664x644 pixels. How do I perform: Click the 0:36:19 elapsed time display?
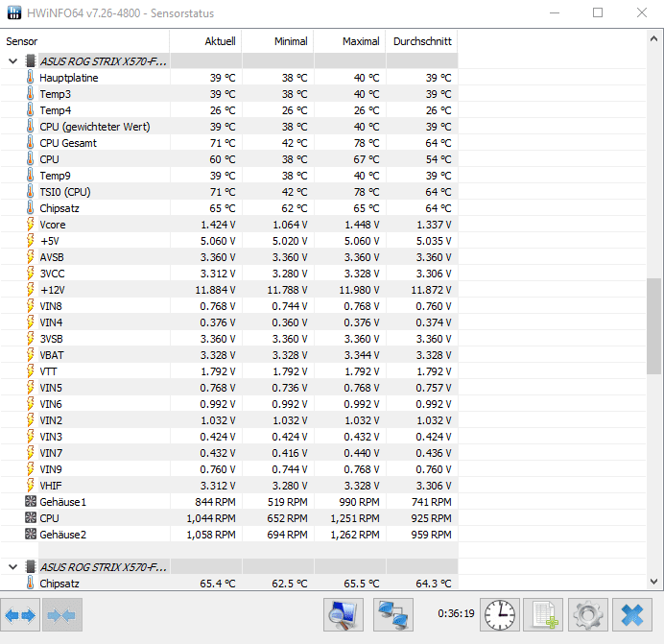[456, 613]
